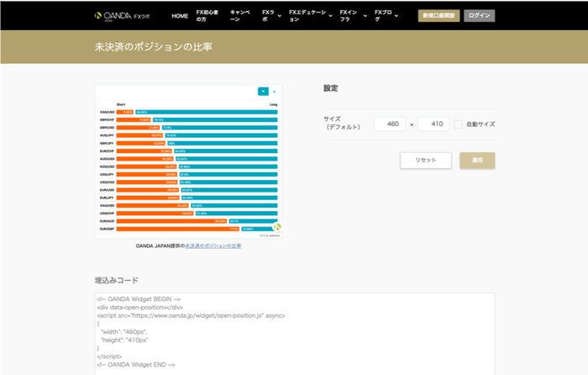Enable the 自動サイズ checkbox
This screenshot has width=588, height=375.
coord(458,124)
